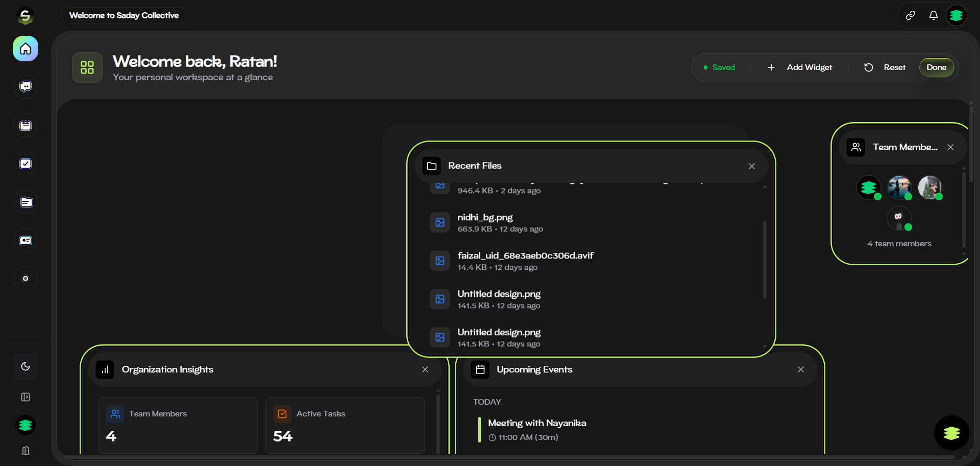The image size is (980, 466).
Task: Click the 4 team members label
Action: coord(899,244)
